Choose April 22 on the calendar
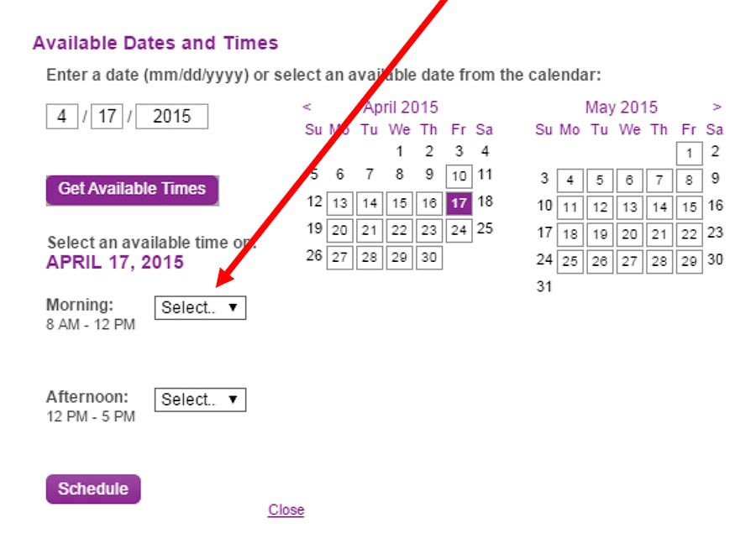The height and width of the screenshot is (544, 756). pos(399,230)
